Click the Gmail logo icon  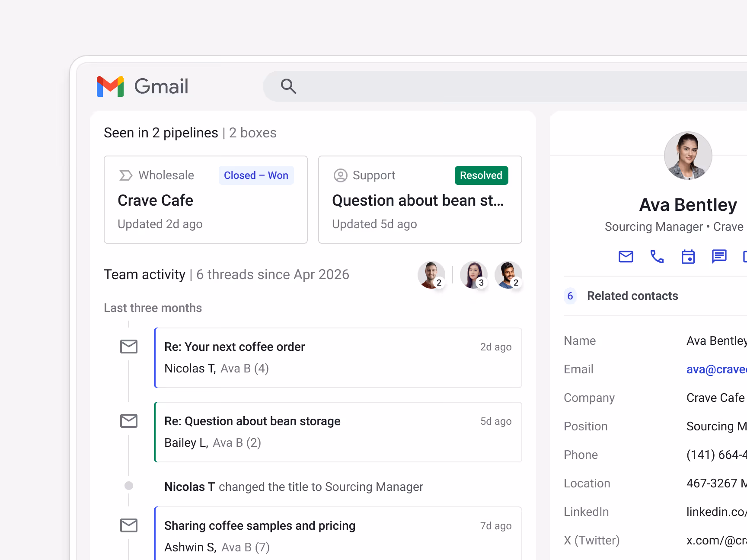click(110, 86)
